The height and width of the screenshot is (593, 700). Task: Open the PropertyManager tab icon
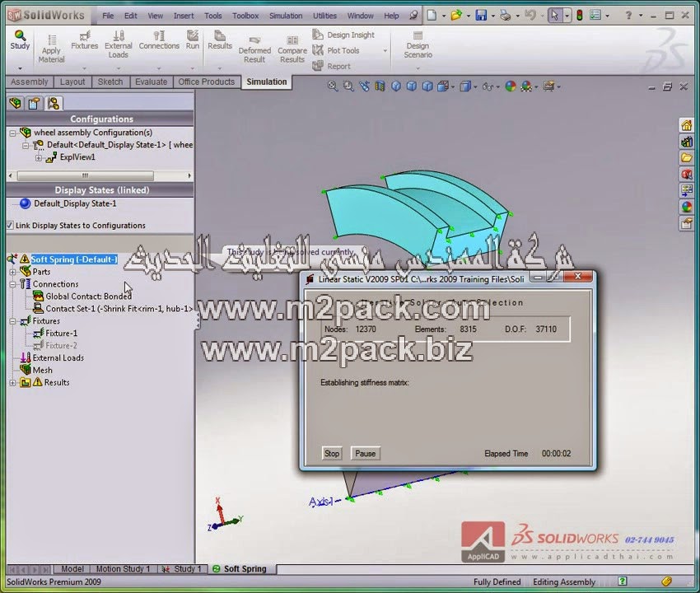[x=34, y=103]
